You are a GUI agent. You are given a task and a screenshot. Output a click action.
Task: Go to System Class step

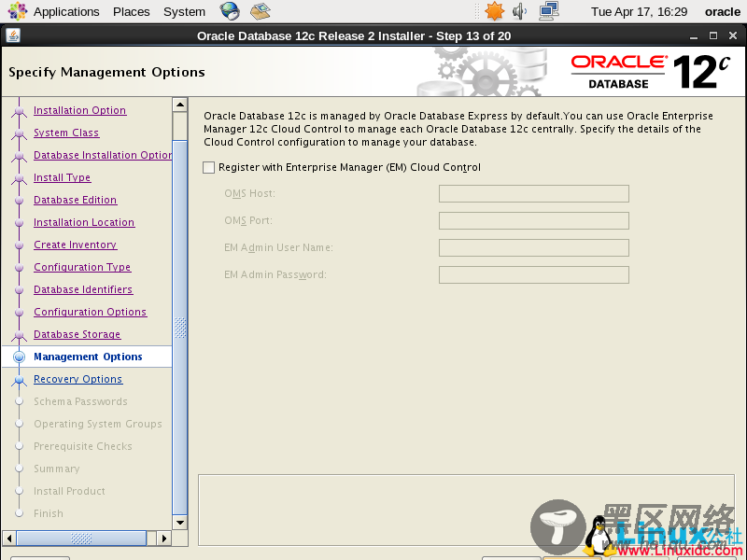click(66, 133)
